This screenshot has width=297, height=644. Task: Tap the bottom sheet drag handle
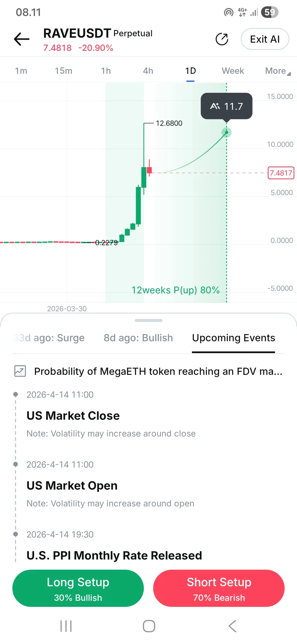coord(148,320)
